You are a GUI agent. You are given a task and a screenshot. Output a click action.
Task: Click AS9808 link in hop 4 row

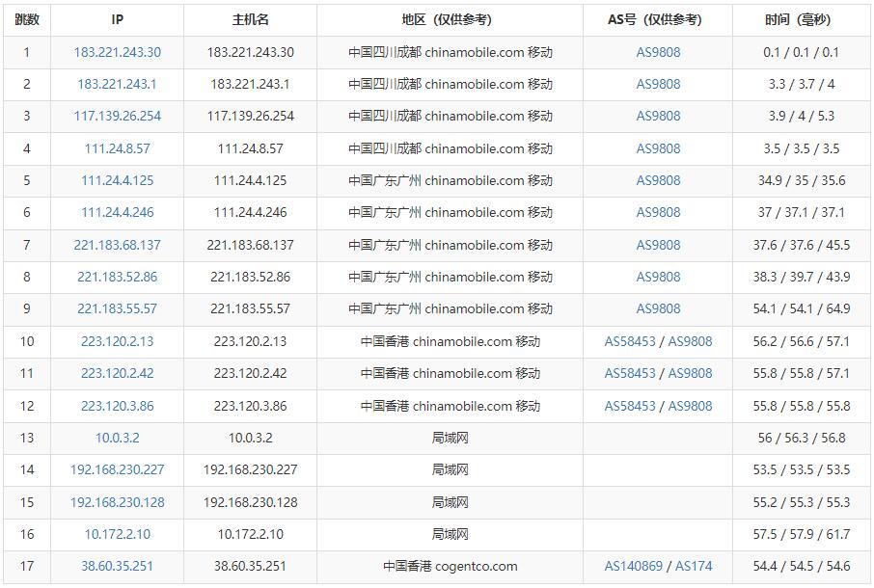(x=658, y=148)
